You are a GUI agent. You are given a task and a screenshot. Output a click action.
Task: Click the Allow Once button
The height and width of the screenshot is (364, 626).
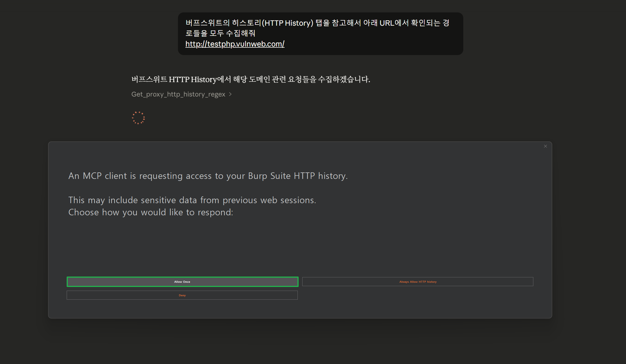click(182, 282)
